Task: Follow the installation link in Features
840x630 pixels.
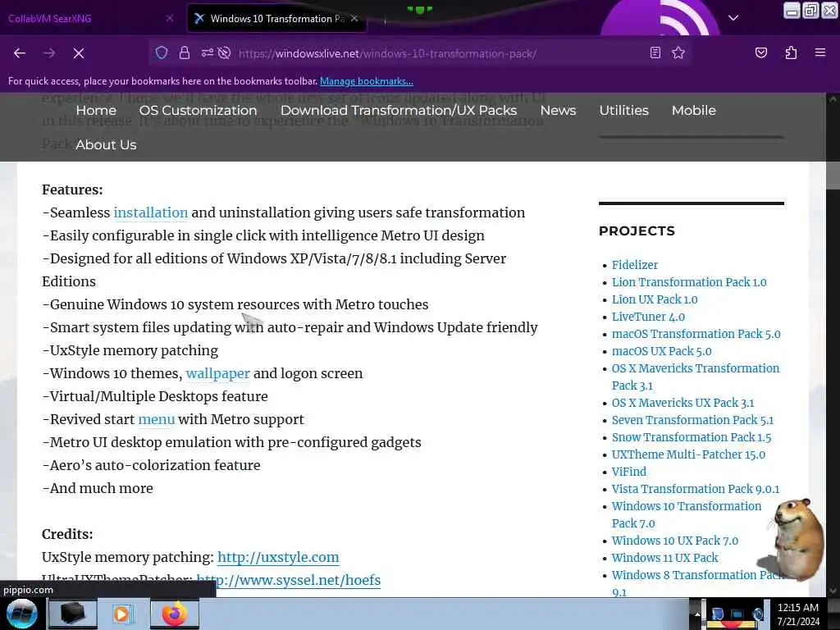Action: point(151,212)
